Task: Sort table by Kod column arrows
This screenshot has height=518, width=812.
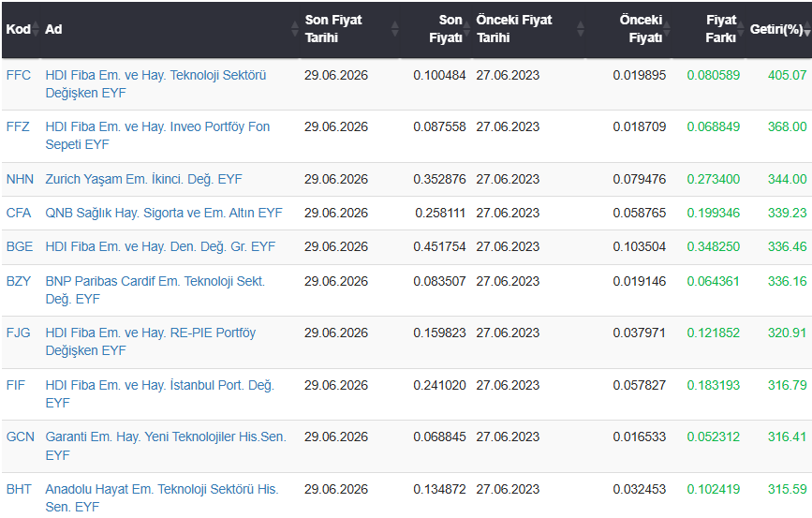Action: tap(36, 29)
